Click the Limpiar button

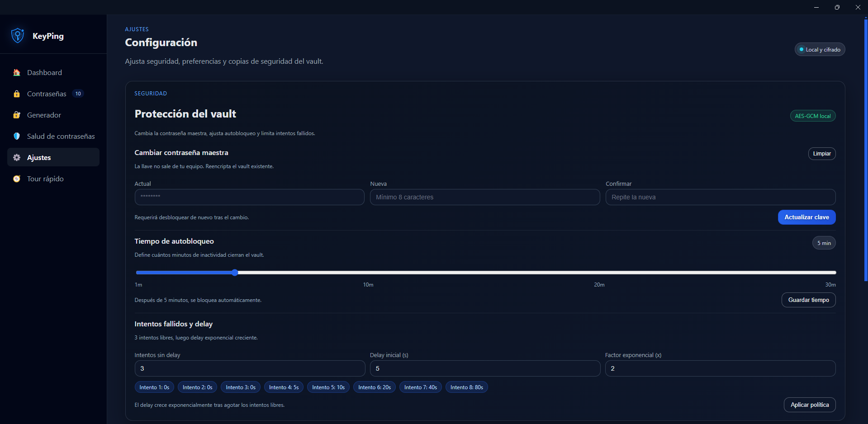(x=821, y=154)
